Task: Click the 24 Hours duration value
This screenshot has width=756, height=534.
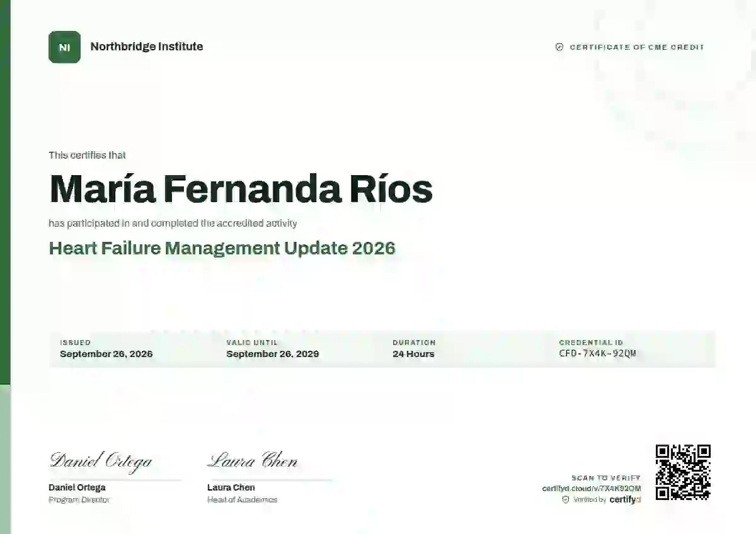Action: pos(413,354)
